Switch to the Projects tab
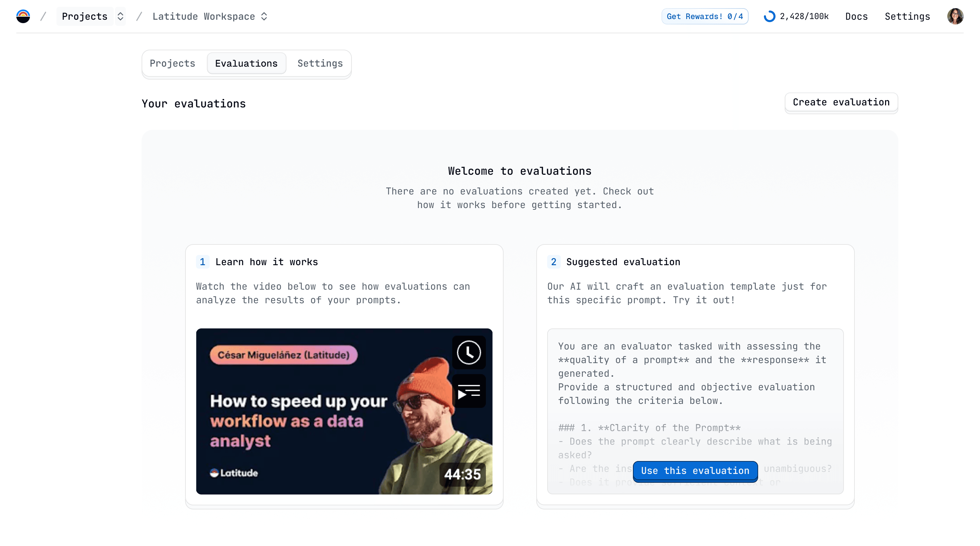 tap(172, 64)
